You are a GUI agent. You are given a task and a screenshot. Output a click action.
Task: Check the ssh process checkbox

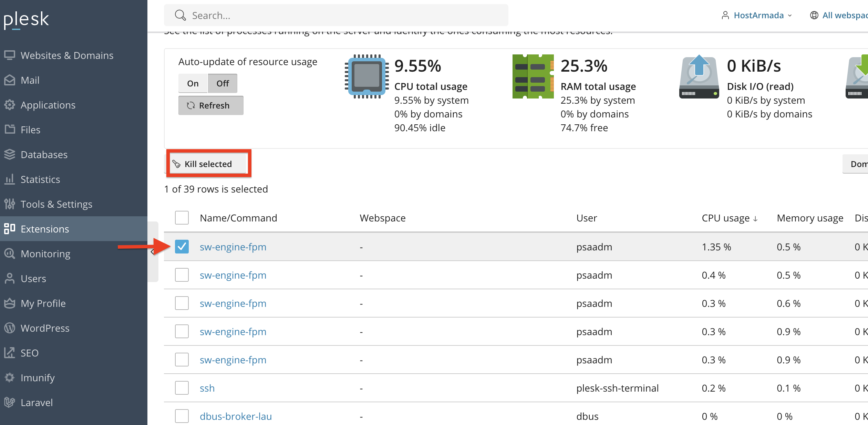click(182, 388)
